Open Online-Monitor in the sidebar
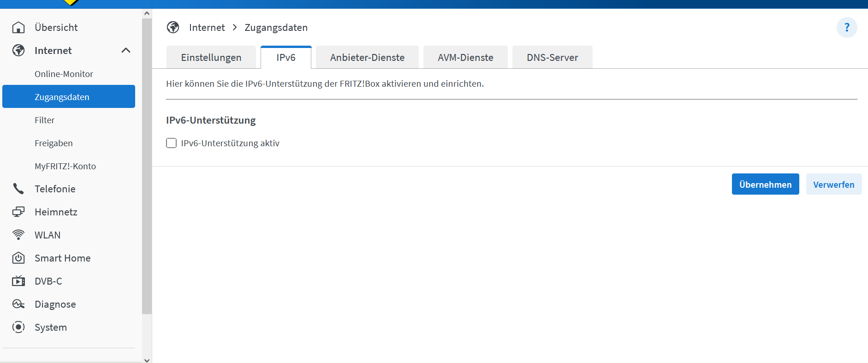This screenshot has width=868, height=363. click(64, 74)
